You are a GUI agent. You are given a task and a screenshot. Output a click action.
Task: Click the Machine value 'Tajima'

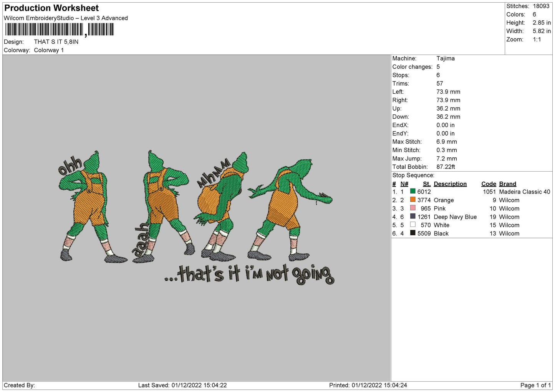click(x=446, y=58)
